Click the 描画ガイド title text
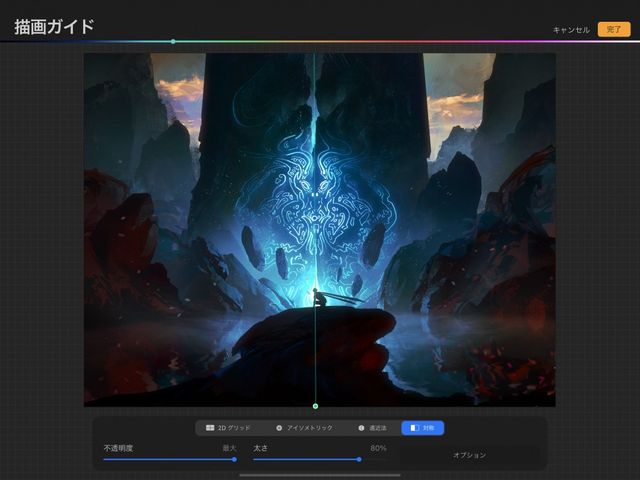640x480 pixels. [x=54, y=27]
